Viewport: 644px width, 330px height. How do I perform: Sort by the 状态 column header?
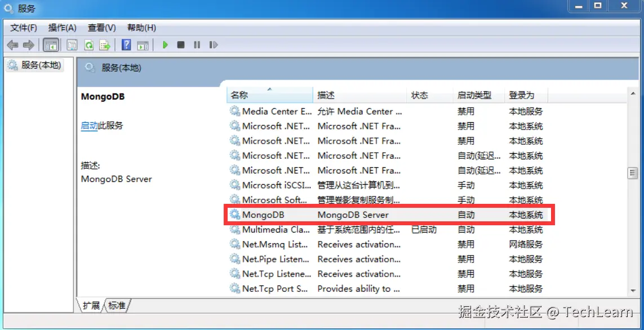pos(429,95)
